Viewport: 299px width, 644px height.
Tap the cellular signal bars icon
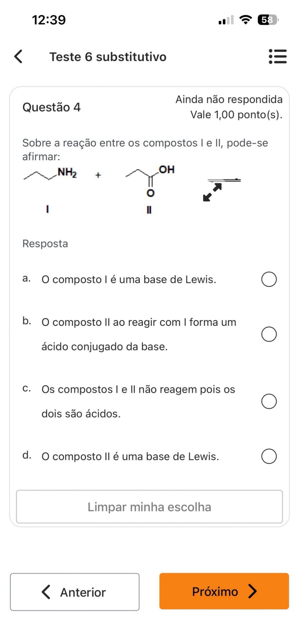click(226, 20)
